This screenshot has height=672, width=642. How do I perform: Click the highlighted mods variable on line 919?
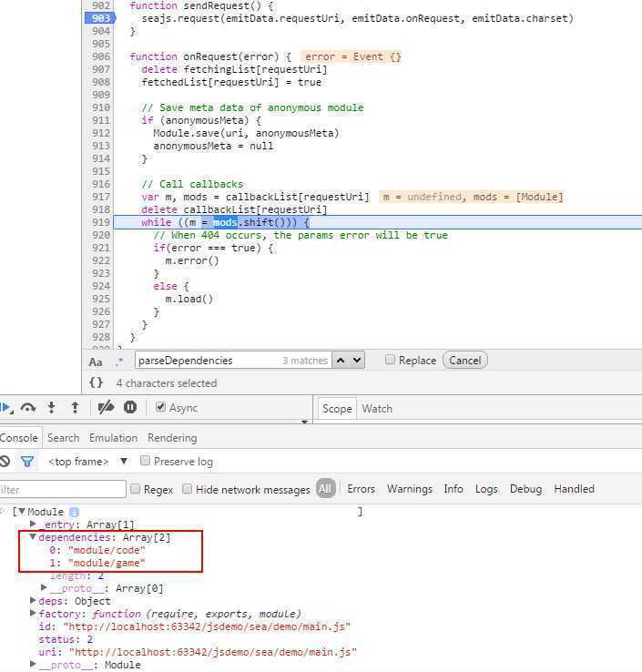225,222
